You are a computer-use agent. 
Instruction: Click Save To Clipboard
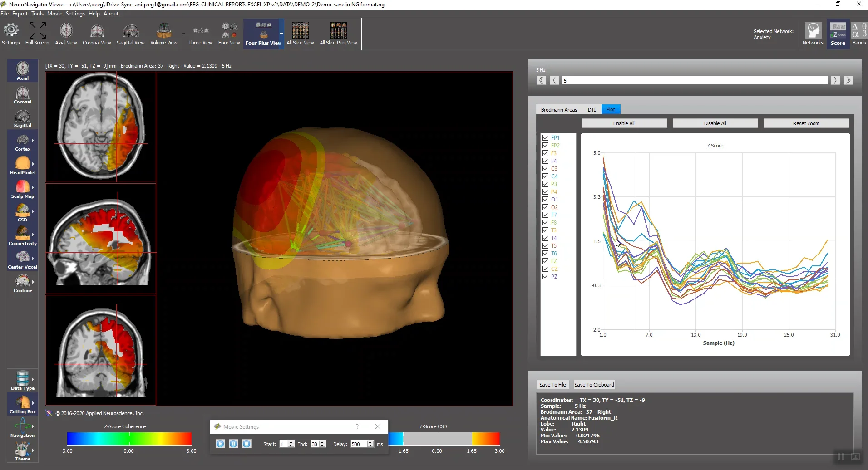tap(594, 384)
